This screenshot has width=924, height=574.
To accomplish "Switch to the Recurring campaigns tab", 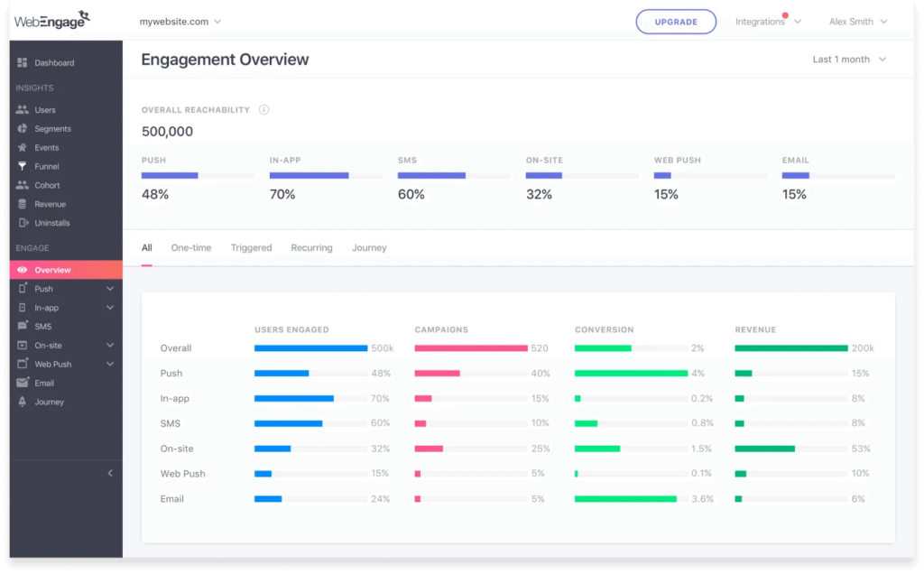I will [x=311, y=247].
